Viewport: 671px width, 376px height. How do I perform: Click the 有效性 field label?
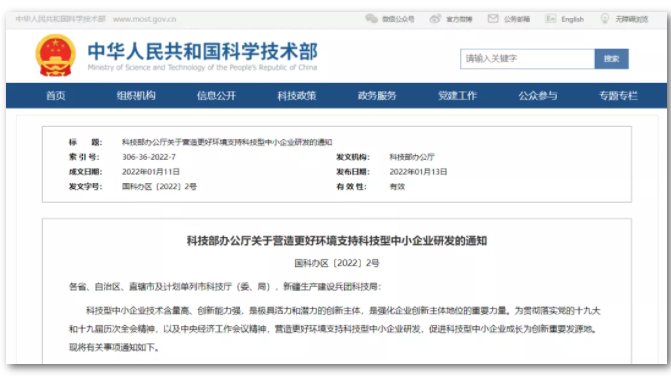click(x=351, y=187)
